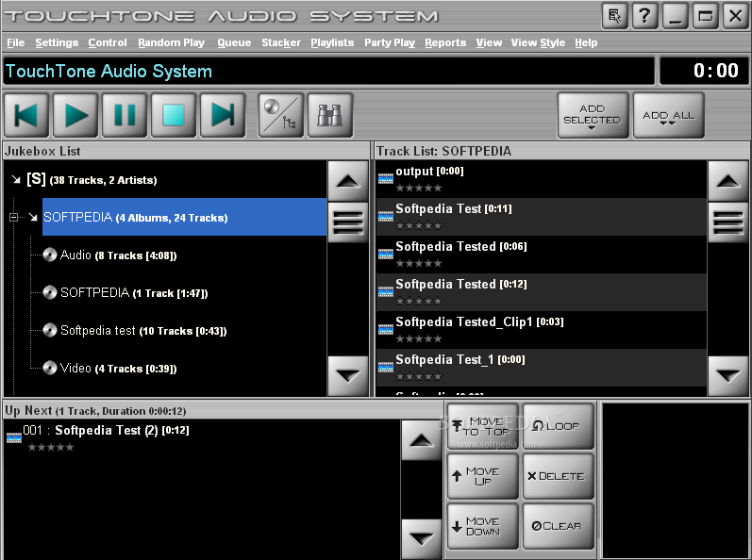Open the Queue menu

pyautogui.click(x=234, y=42)
